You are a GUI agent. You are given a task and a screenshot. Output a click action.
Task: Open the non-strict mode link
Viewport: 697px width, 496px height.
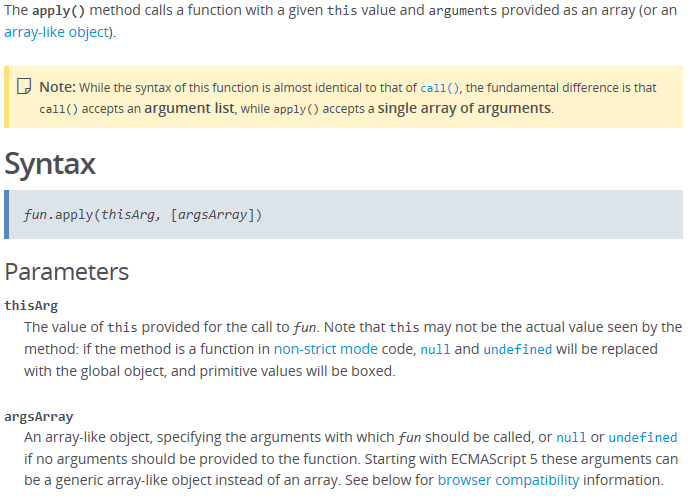325,349
